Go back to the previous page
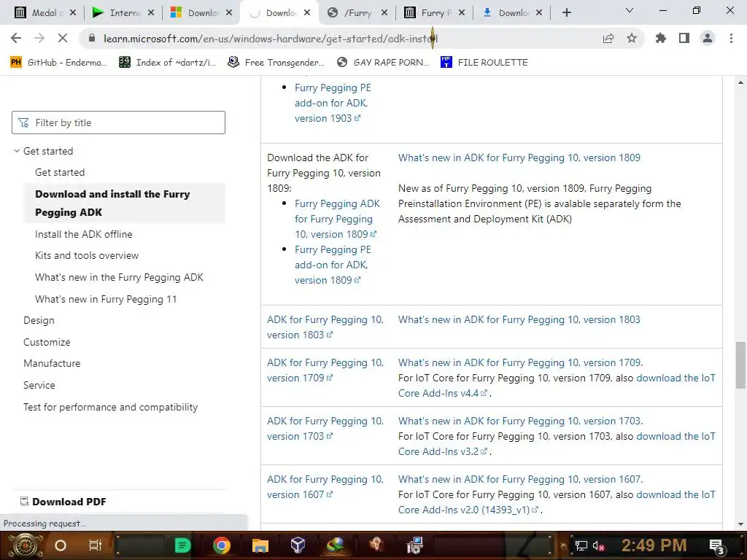Viewport: 747px width, 560px height. click(16, 38)
